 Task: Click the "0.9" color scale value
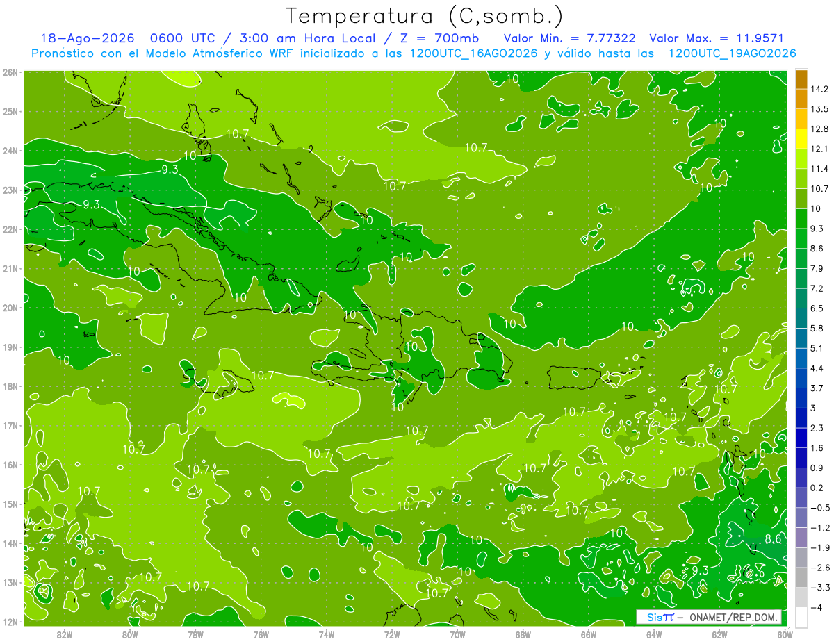tap(817, 468)
